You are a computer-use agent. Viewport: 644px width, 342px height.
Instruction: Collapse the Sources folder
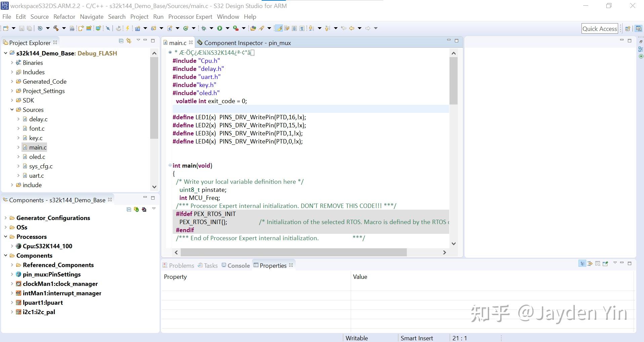click(x=12, y=110)
